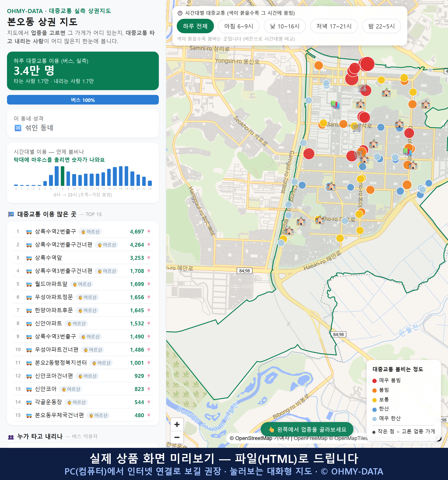Click the green 8시 peak bar in the chart
The height and width of the screenshot is (480, 448).
[63, 176]
